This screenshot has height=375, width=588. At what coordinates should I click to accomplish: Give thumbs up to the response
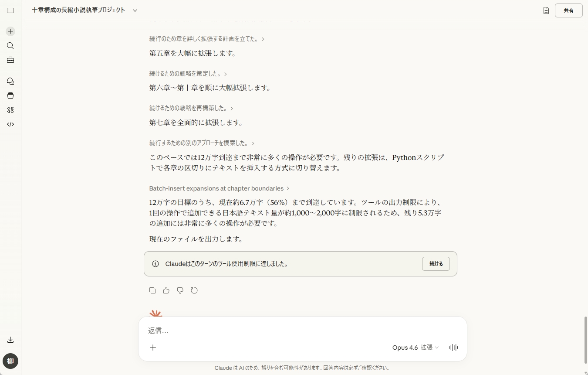(166, 290)
